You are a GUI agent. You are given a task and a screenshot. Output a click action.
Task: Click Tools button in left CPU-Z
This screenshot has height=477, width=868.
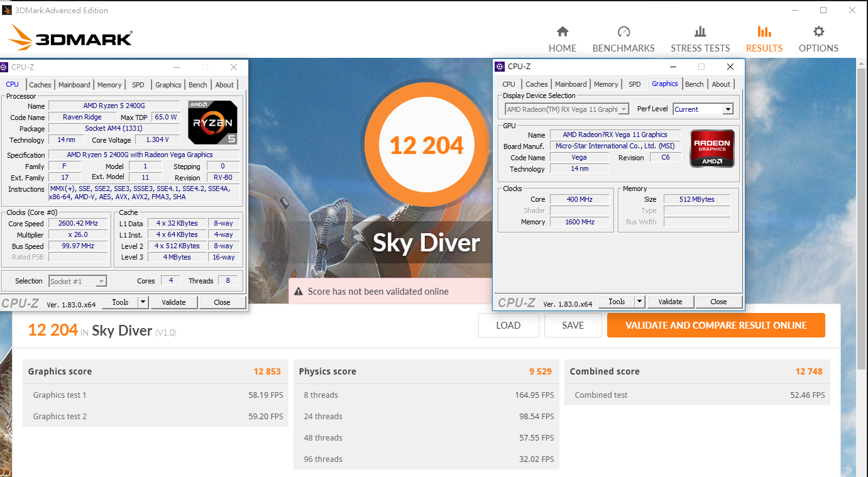point(120,302)
